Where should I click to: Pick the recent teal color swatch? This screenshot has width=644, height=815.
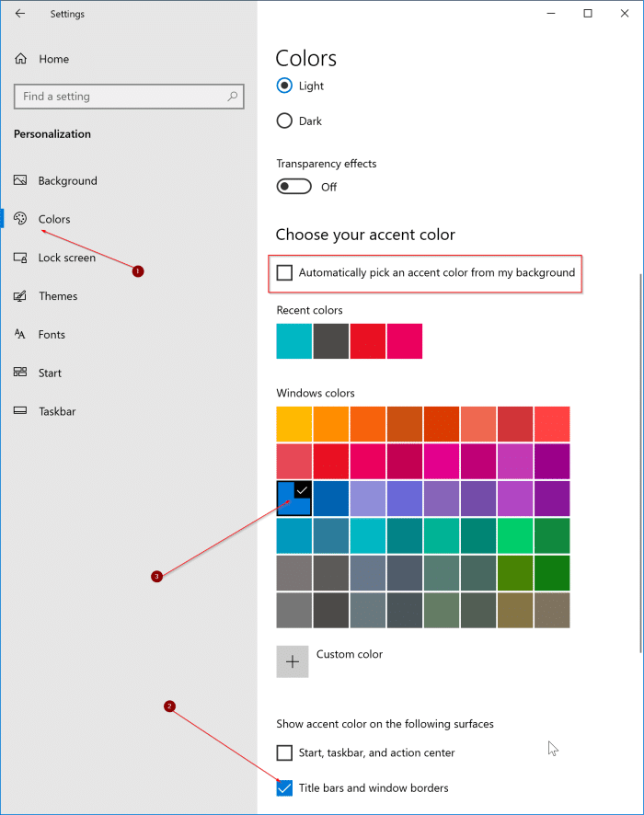click(294, 341)
